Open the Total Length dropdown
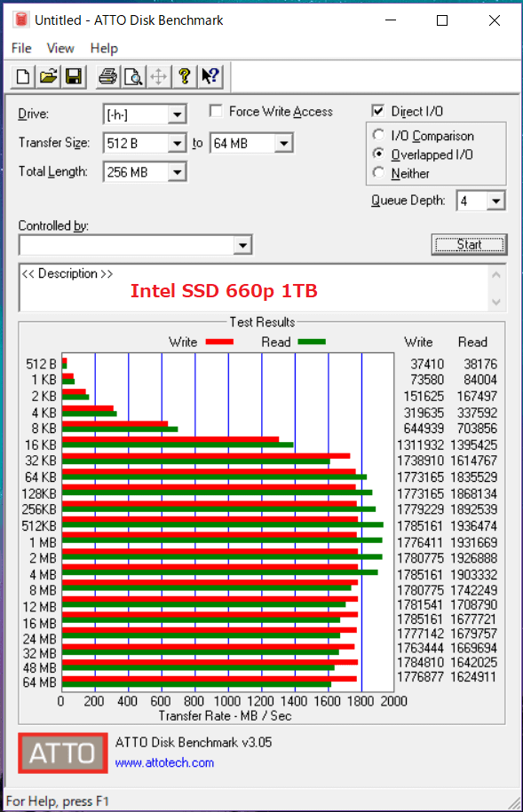 tap(178, 172)
